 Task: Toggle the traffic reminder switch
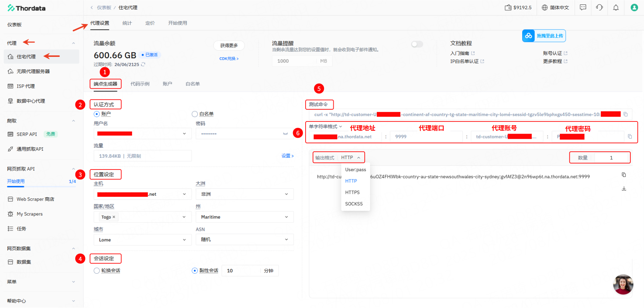(417, 44)
